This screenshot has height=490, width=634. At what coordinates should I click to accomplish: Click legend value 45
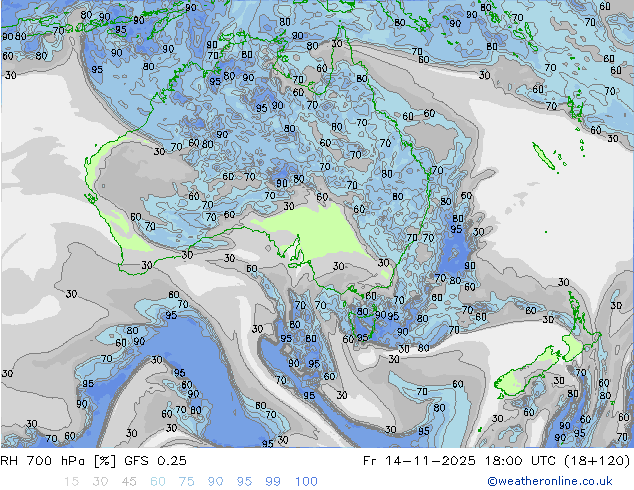pyautogui.click(x=129, y=482)
